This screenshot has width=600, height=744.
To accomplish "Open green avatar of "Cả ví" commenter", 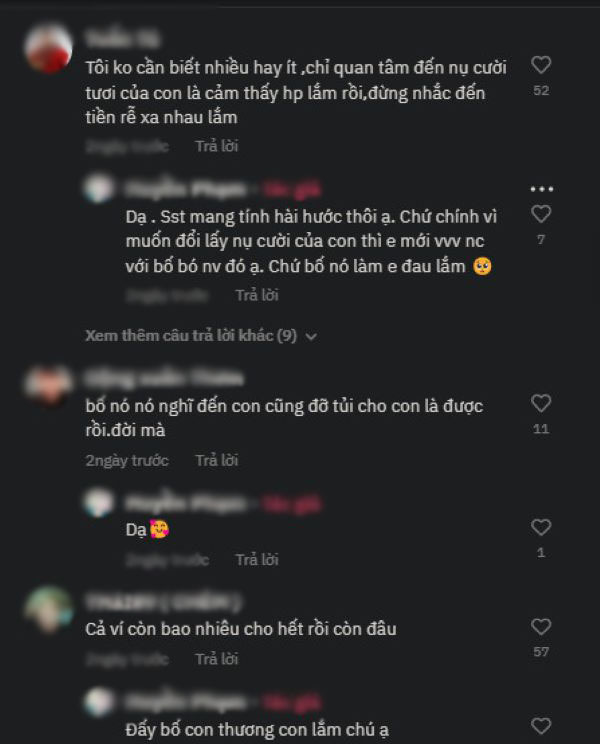I will pyautogui.click(x=48, y=609).
